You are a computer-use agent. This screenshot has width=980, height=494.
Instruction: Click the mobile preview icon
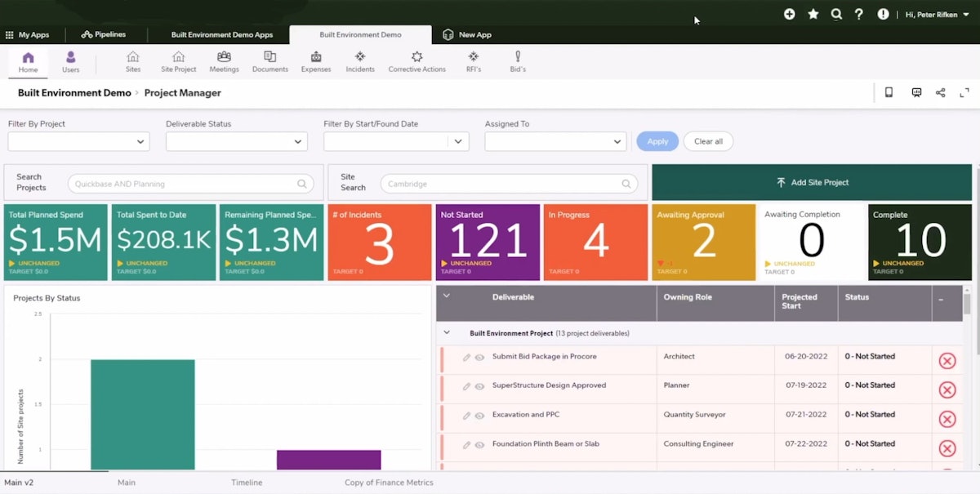tap(889, 92)
